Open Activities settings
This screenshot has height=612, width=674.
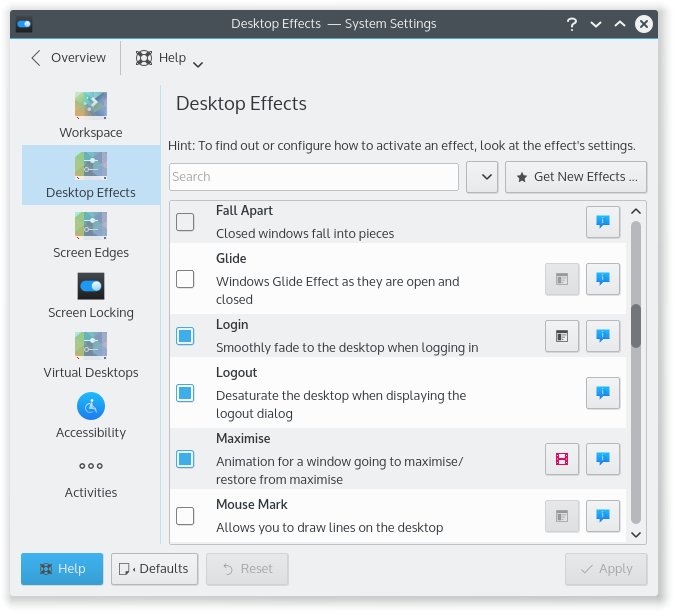point(91,476)
